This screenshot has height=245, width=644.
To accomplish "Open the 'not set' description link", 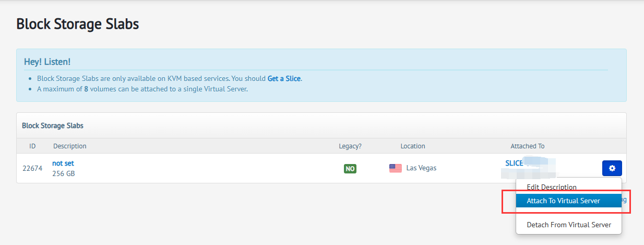I will [63, 163].
